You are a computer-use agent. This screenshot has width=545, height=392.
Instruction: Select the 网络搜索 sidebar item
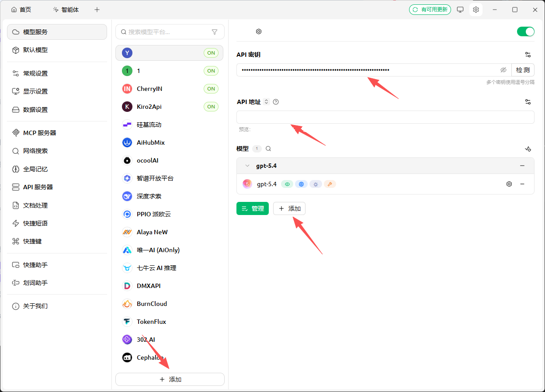click(x=37, y=151)
